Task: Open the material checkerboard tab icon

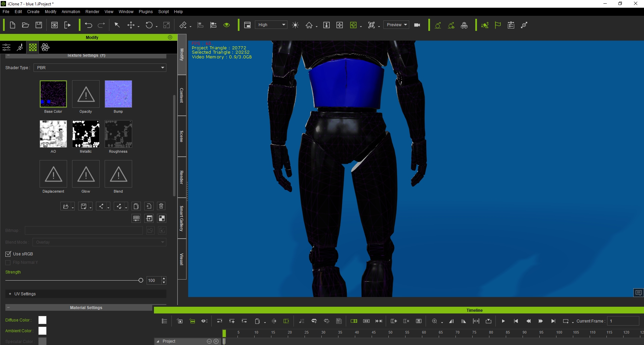Action: point(33,47)
